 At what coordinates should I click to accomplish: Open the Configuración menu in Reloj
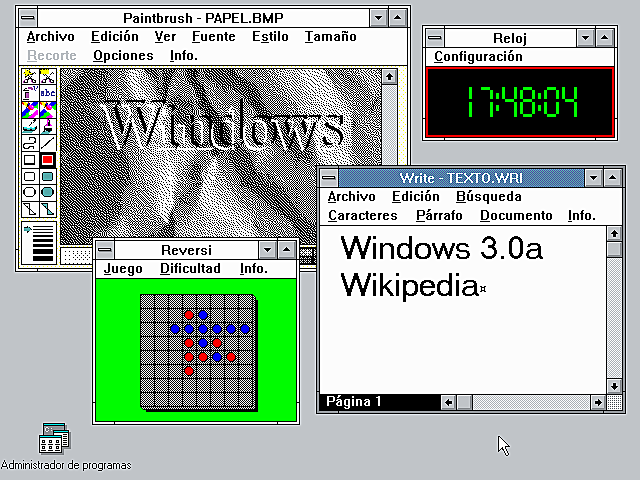coord(478,56)
